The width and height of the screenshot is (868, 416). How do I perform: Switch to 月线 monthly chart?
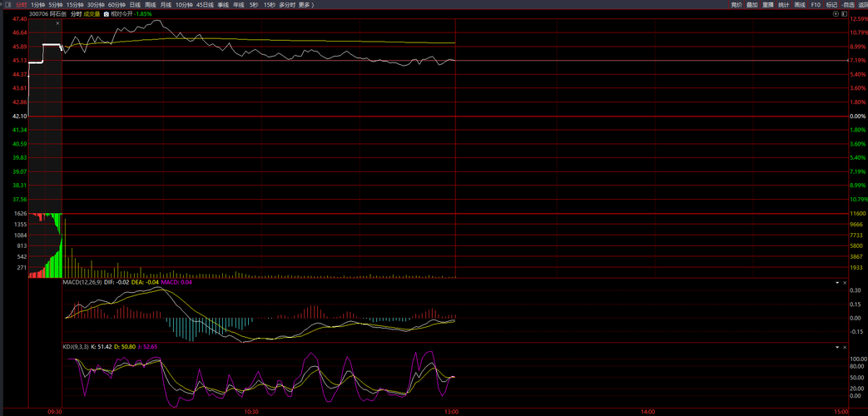click(x=166, y=4)
